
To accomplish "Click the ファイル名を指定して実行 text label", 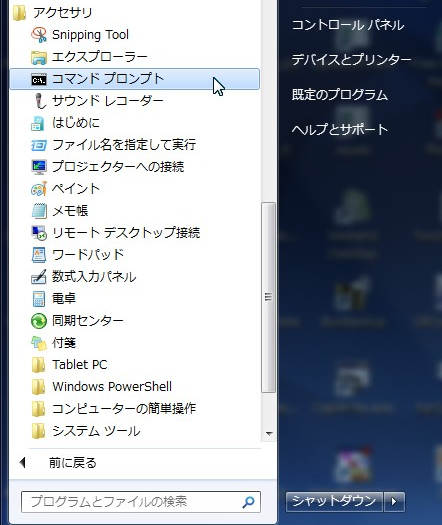I will (x=124, y=145).
